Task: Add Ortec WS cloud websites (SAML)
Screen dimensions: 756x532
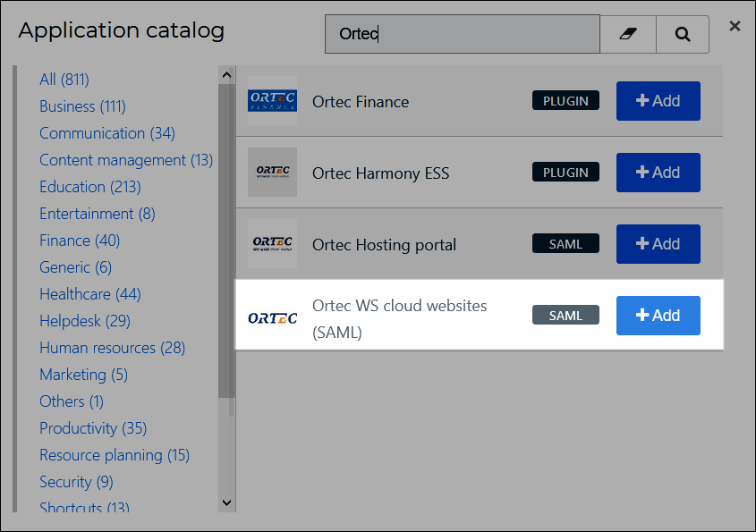Action: click(x=658, y=315)
